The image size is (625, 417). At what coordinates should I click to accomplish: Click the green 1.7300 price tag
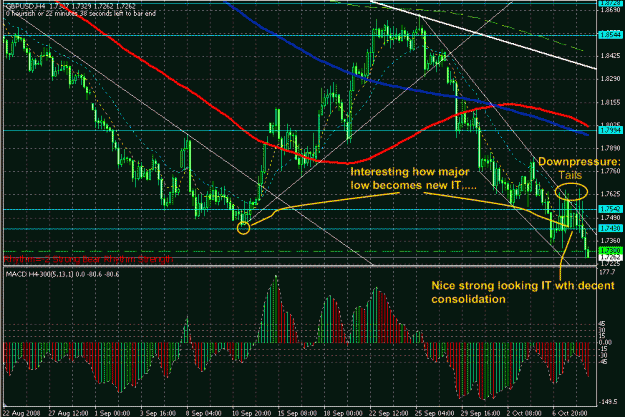click(x=610, y=250)
